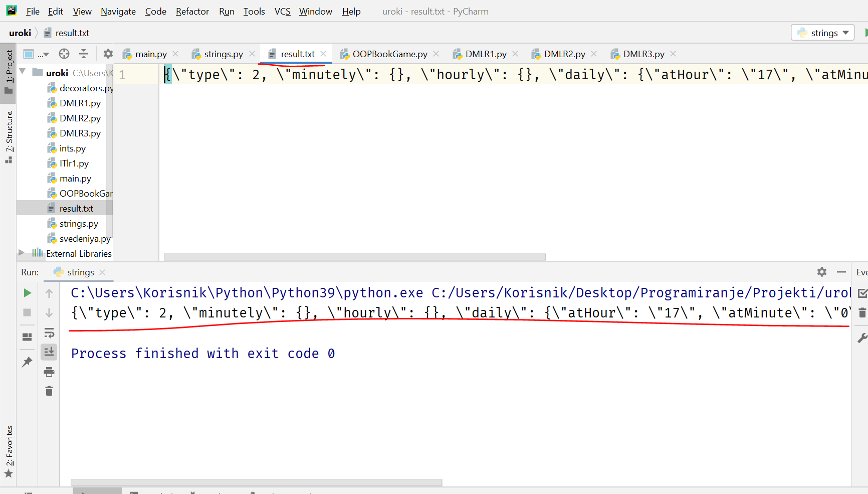
Task: Click the editor horizontal scrollbar
Action: (355, 257)
